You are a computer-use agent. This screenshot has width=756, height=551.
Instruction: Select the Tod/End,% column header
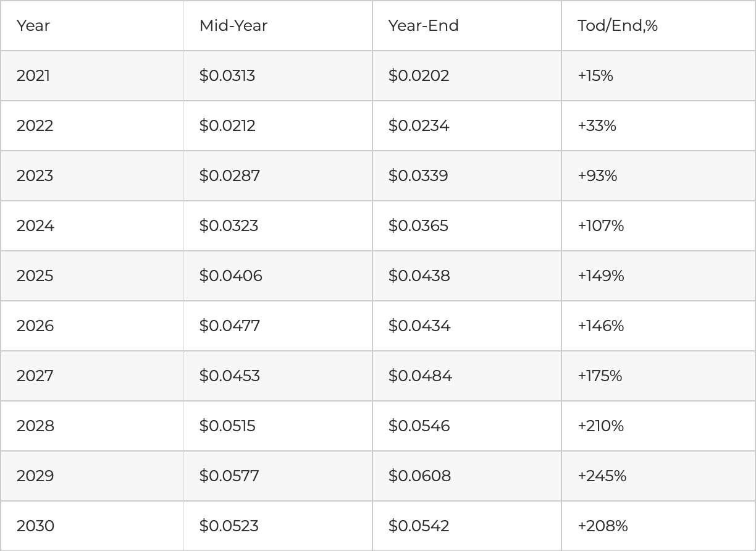[618, 26]
